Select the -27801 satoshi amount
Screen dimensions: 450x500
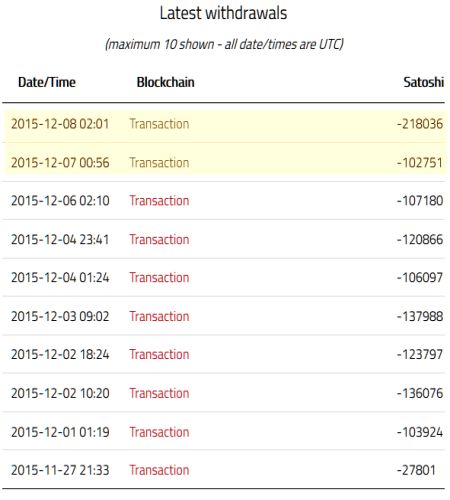tap(416, 470)
